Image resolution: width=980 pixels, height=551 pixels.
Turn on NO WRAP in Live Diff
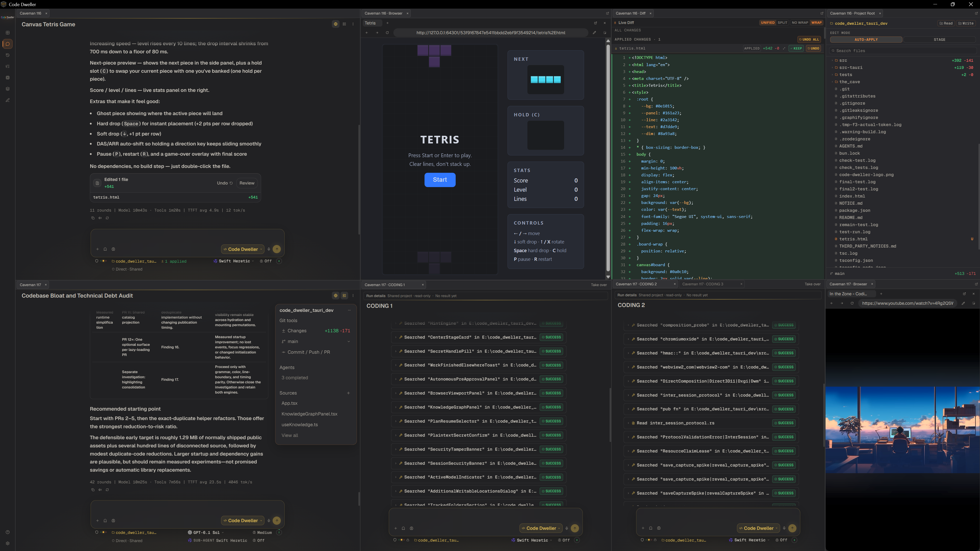(x=800, y=22)
